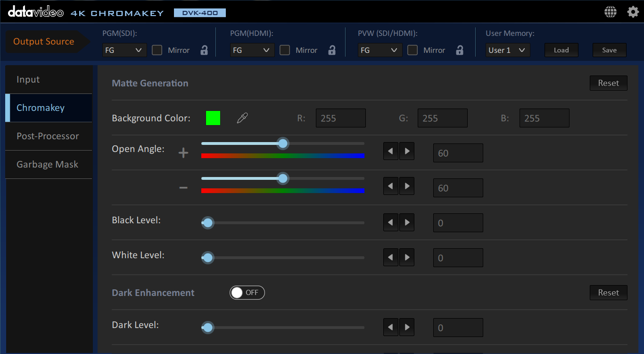The image size is (644, 354).
Task: Toggle the PGM(SDI) lock icon
Action: click(204, 50)
